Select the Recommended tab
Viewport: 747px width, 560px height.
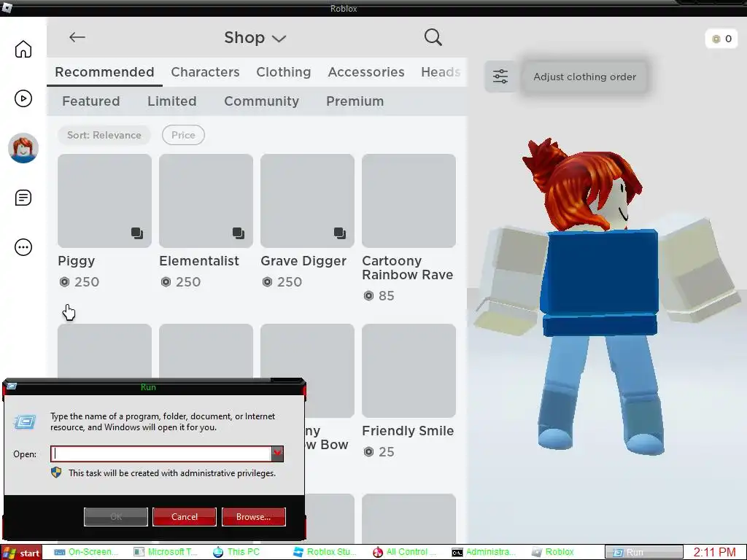click(104, 72)
